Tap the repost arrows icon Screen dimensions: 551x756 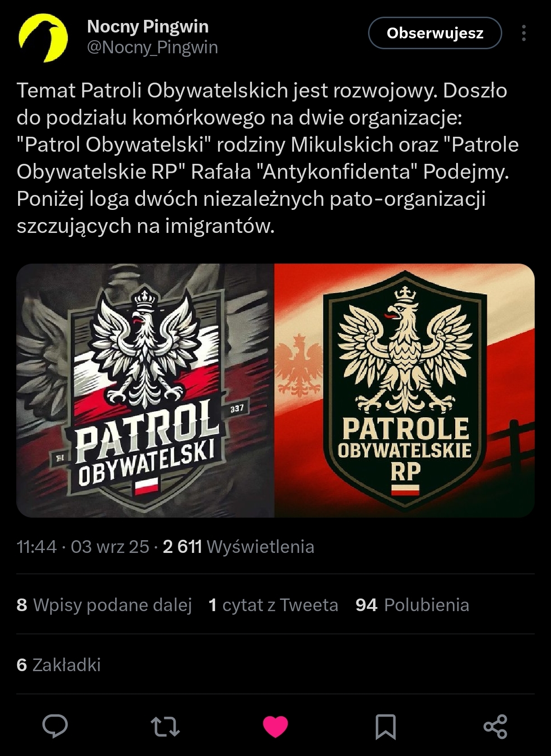(x=165, y=727)
